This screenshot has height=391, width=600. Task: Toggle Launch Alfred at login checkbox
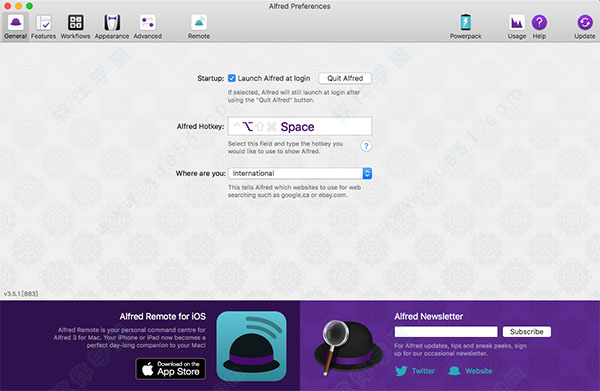tap(232, 78)
